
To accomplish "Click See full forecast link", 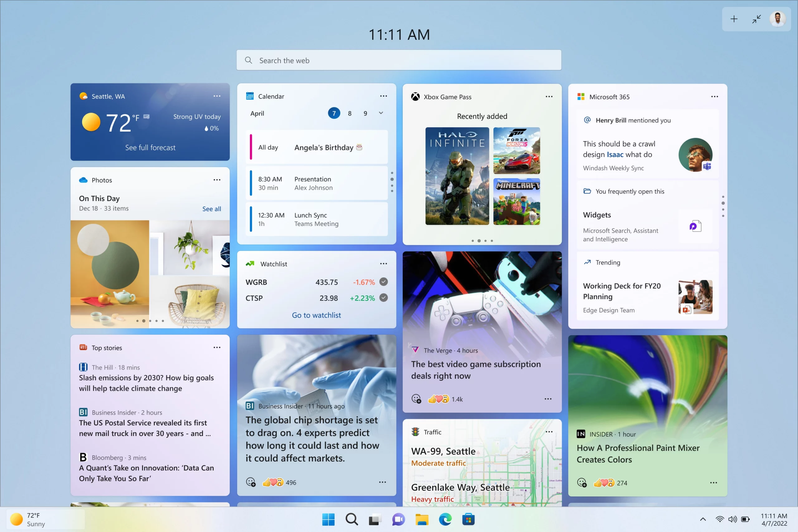I will pos(150,147).
